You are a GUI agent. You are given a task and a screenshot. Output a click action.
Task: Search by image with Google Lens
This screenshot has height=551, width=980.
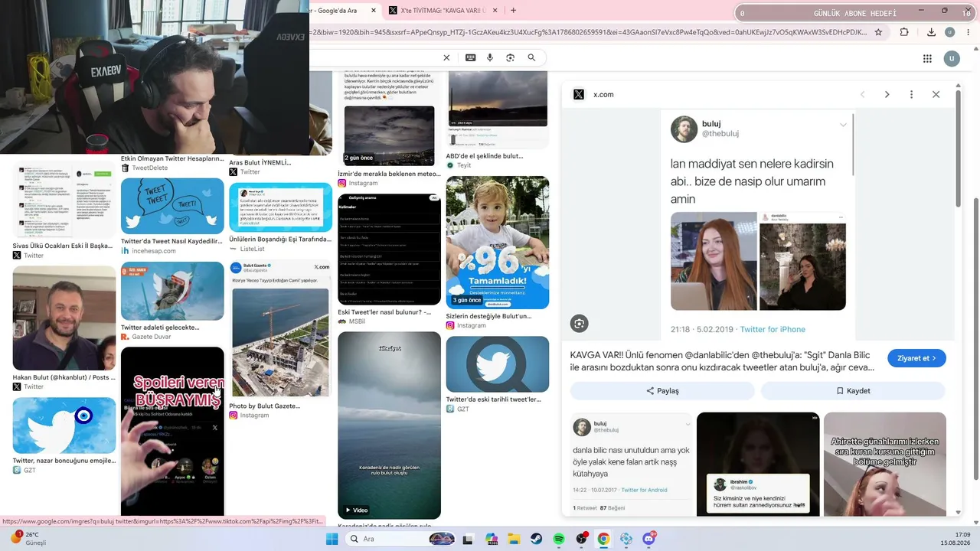pyautogui.click(x=510, y=57)
